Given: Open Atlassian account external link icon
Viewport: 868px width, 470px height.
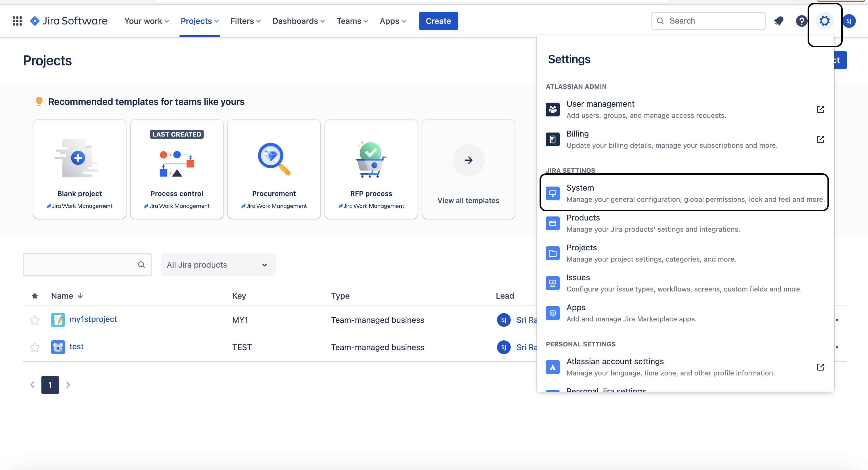Looking at the screenshot, I should pyautogui.click(x=821, y=367).
